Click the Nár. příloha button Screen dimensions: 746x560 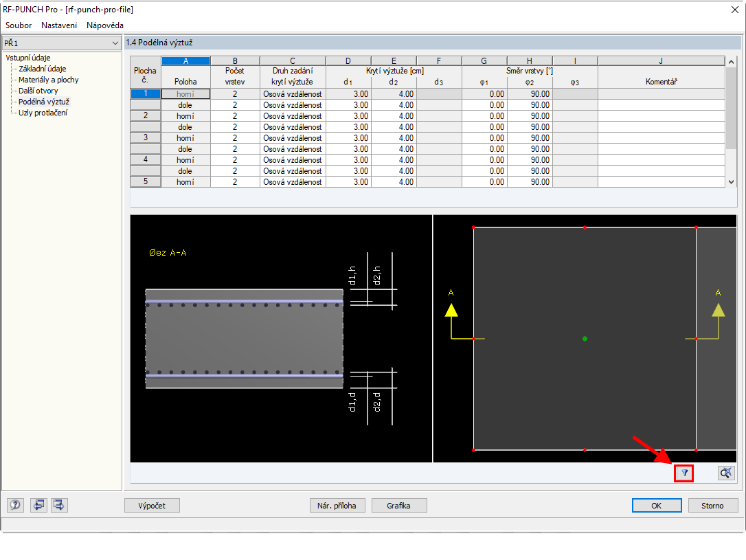click(337, 505)
